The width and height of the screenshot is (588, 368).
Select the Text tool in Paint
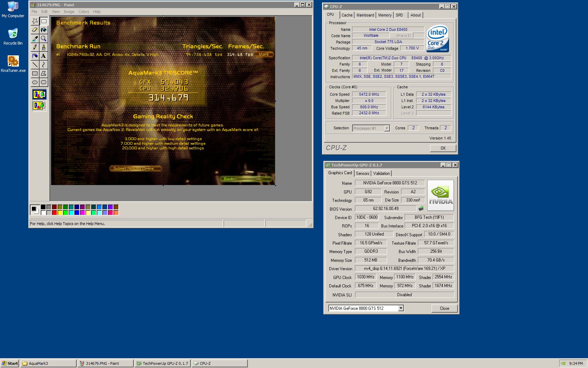point(44,56)
